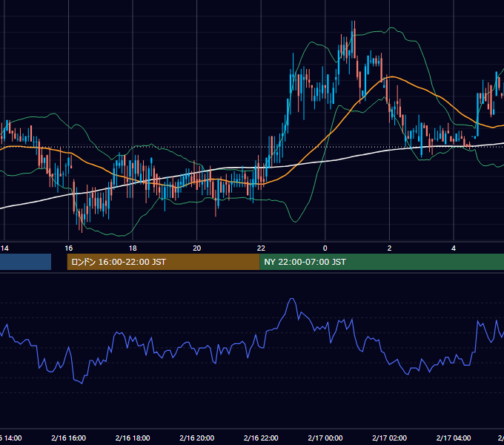Image resolution: width=504 pixels, height=445 pixels.
Task: Click the 2/17 00:00 date label
Action: [x=325, y=438]
